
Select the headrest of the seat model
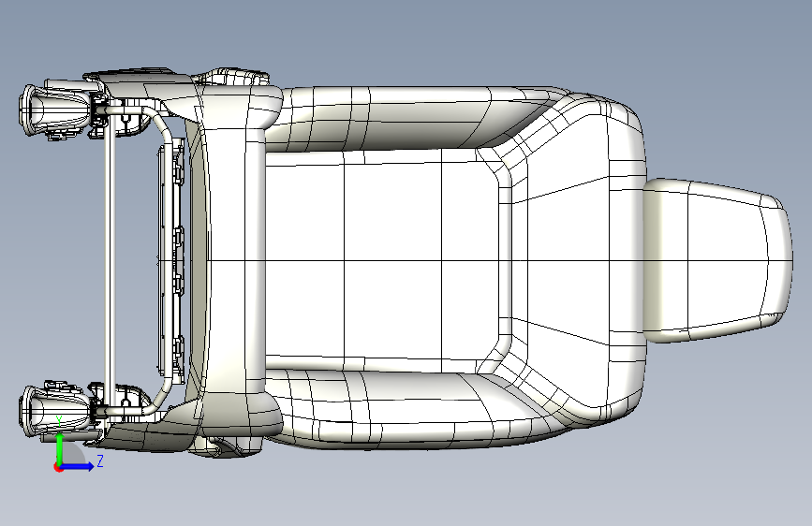click(x=717, y=260)
